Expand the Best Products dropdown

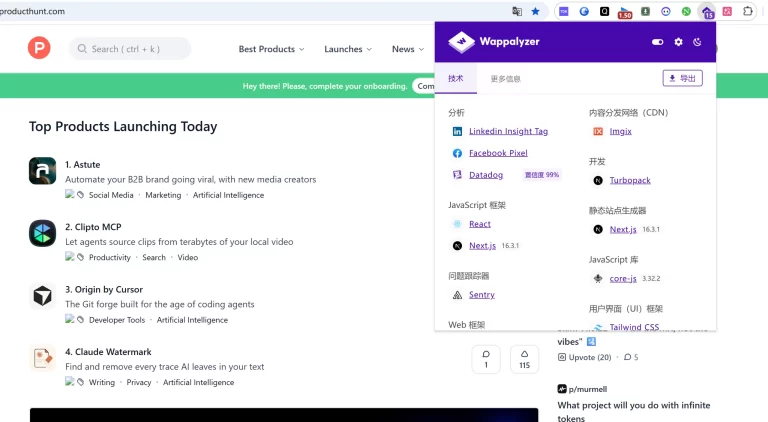271,49
